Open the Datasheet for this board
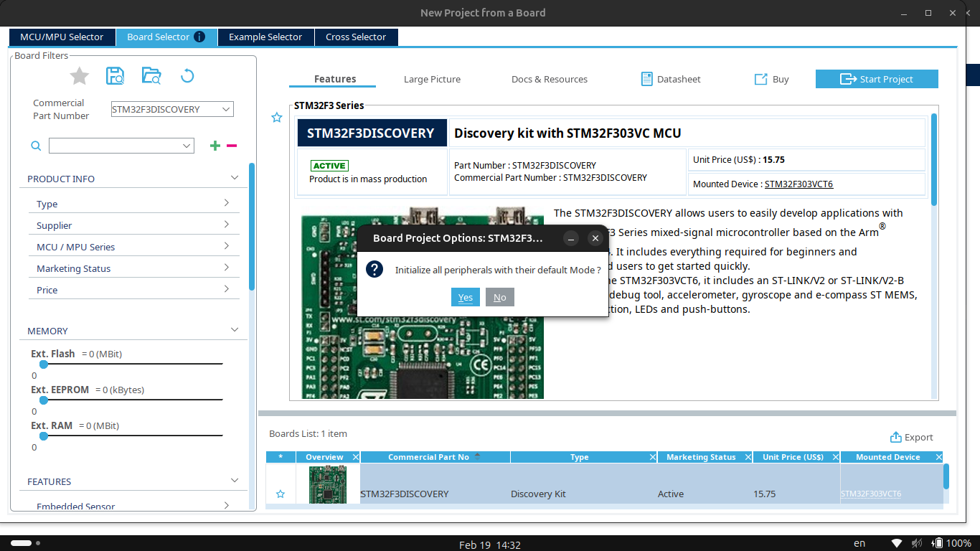The image size is (980, 551). coord(671,79)
